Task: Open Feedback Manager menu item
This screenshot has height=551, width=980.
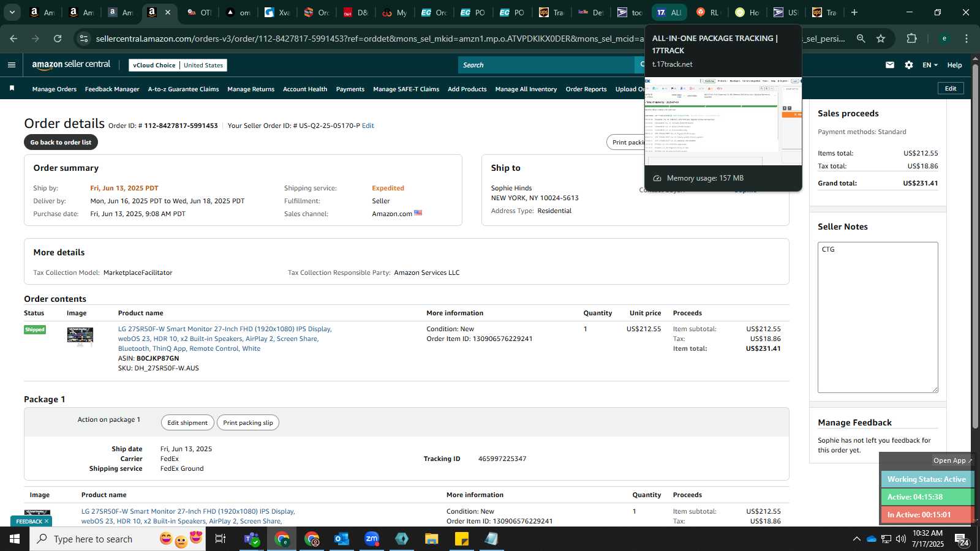Action: (112, 89)
